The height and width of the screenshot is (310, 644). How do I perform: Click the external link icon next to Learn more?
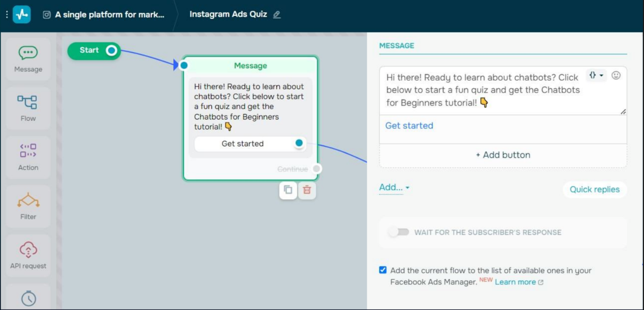[x=541, y=282]
